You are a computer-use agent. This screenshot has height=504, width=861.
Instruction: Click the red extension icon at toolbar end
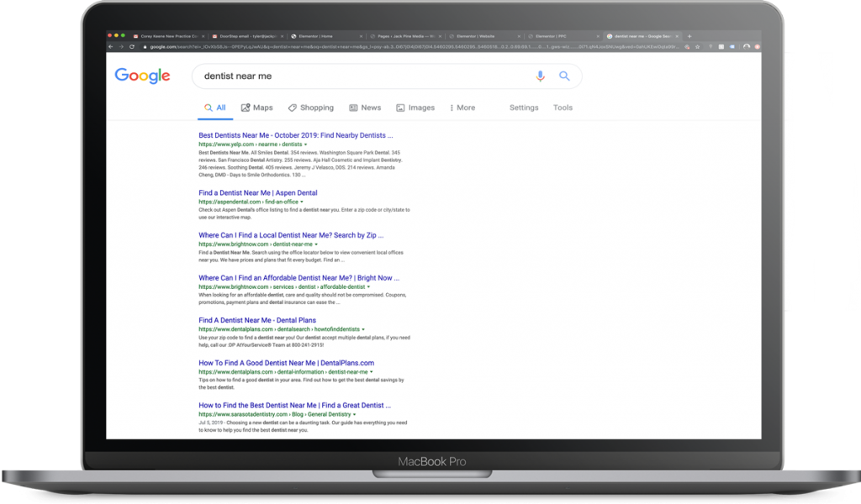pos(758,46)
